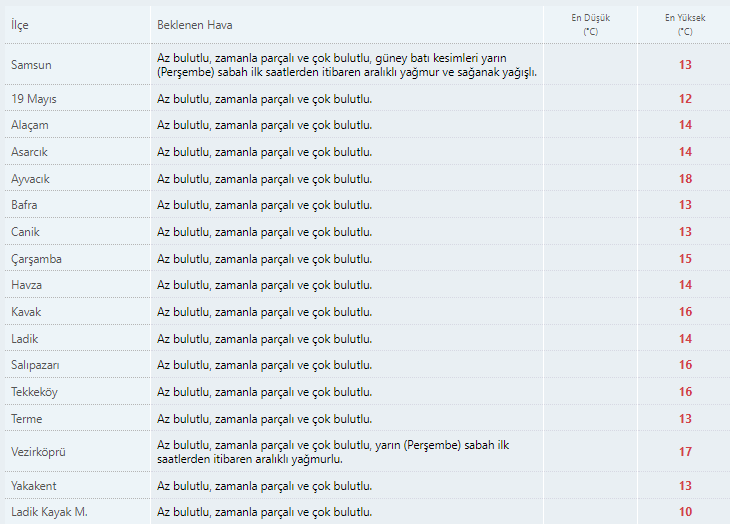Select the Terme district name
Image resolution: width=730 pixels, height=524 pixels.
[27, 419]
